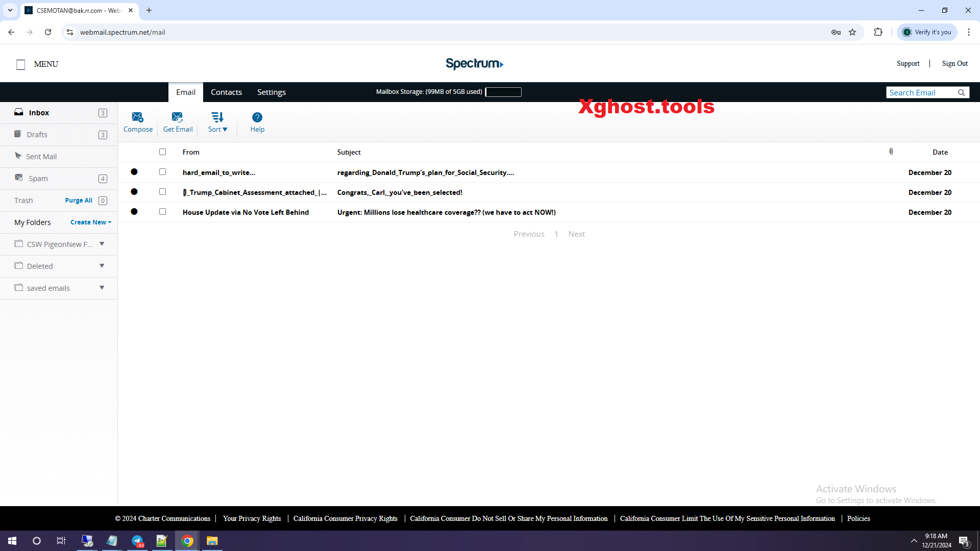Open the Help question mark icon
The image size is (980, 551).
[x=257, y=117]
